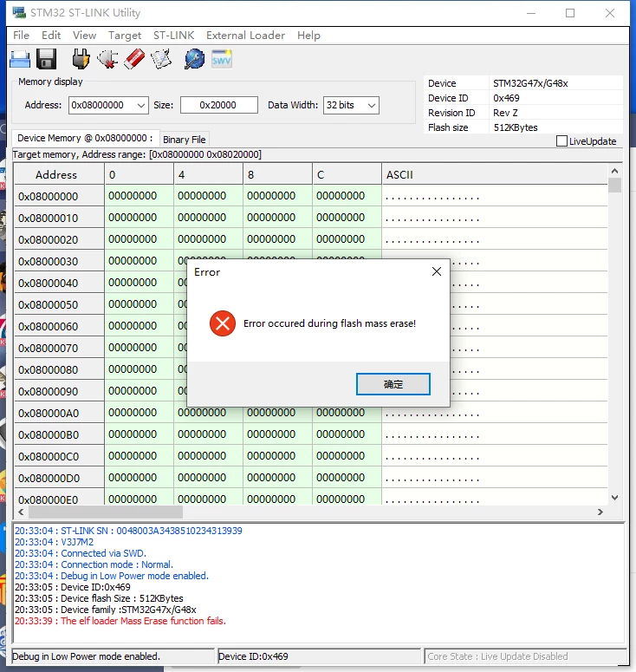Image resolution: width=636 pixels, height=672 pixels.
Task: Select the Device Memory @ 0x08000000 tab
Action: 85,138
